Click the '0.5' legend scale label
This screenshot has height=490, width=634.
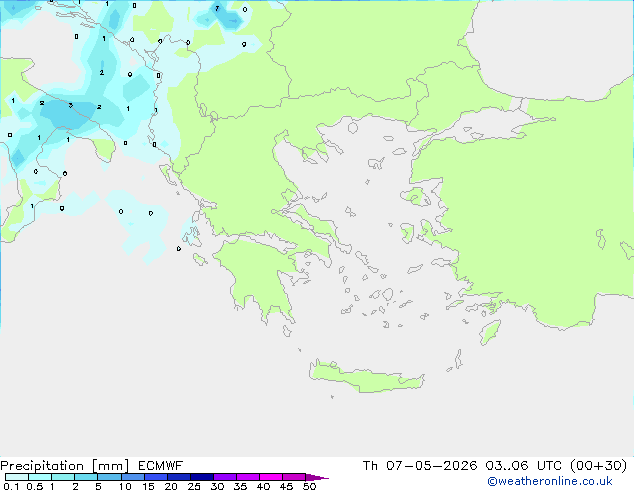pos(35,486)
